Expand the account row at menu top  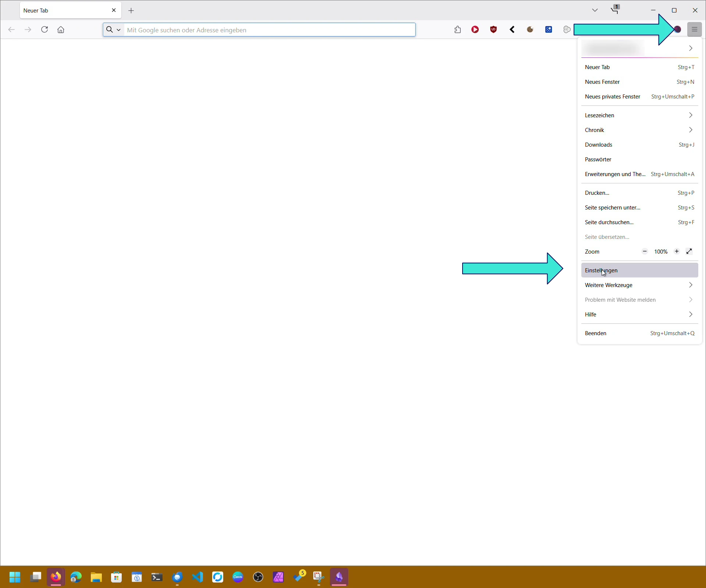[640, 48]
